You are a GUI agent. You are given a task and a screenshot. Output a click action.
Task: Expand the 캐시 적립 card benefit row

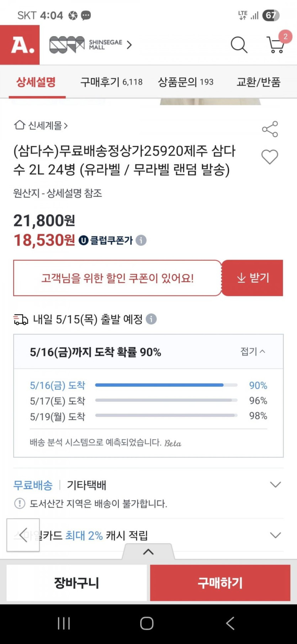[x=275, y=535]
